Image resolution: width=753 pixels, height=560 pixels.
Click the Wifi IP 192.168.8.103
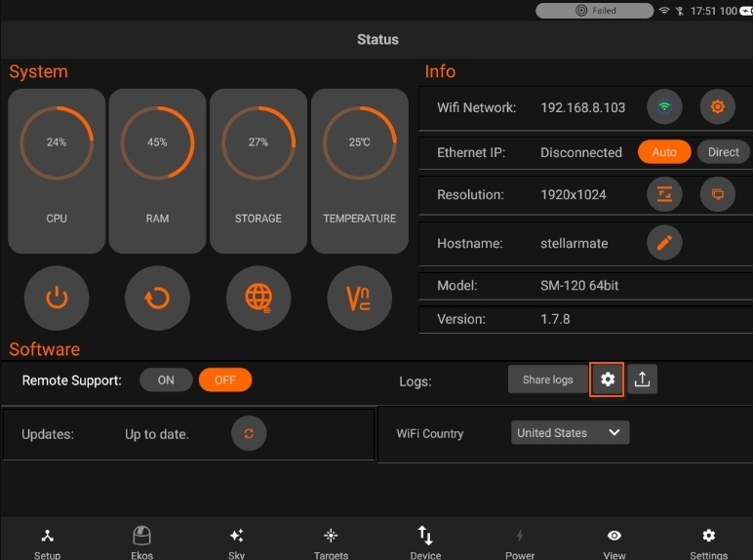point(583,107)
